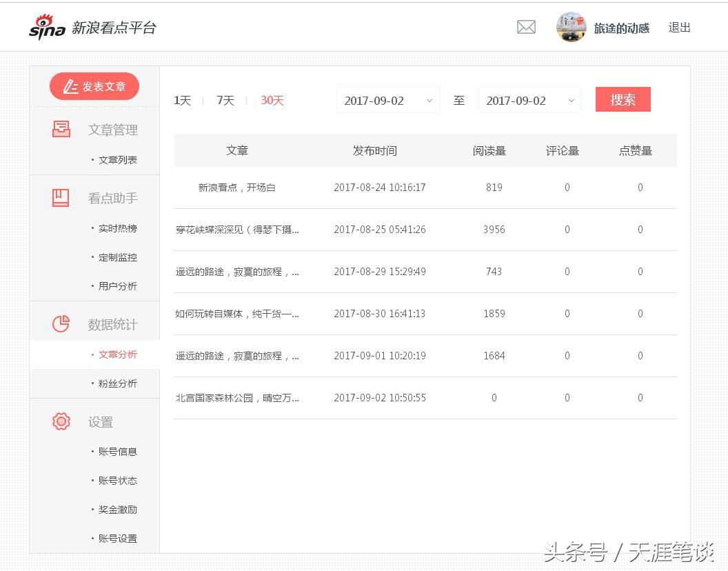
Task: Click 退出 to log out
Action: point(679,27)
